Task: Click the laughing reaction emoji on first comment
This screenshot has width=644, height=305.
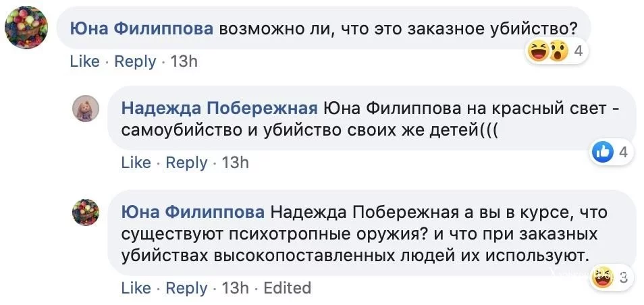Action: [x=539, y=51]
